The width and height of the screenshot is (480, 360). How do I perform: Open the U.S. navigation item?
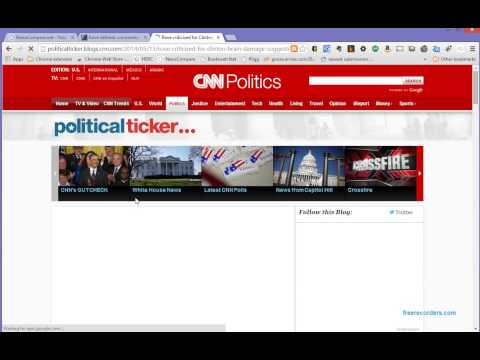click(138, 103)
